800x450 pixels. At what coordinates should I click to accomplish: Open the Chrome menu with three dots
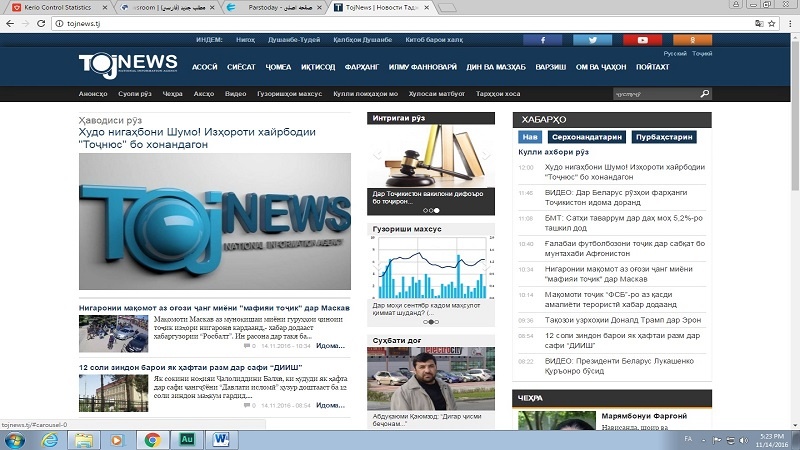[790, 23]
